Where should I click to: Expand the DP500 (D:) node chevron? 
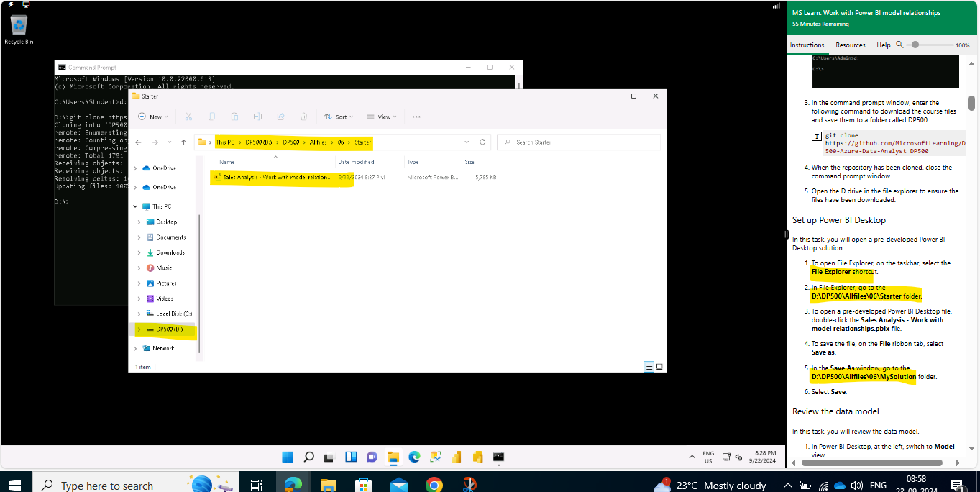point(139,329)
